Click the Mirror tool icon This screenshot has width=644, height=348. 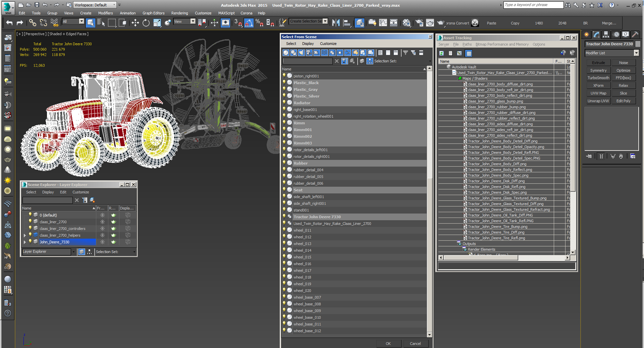click(x=336, y=23)
